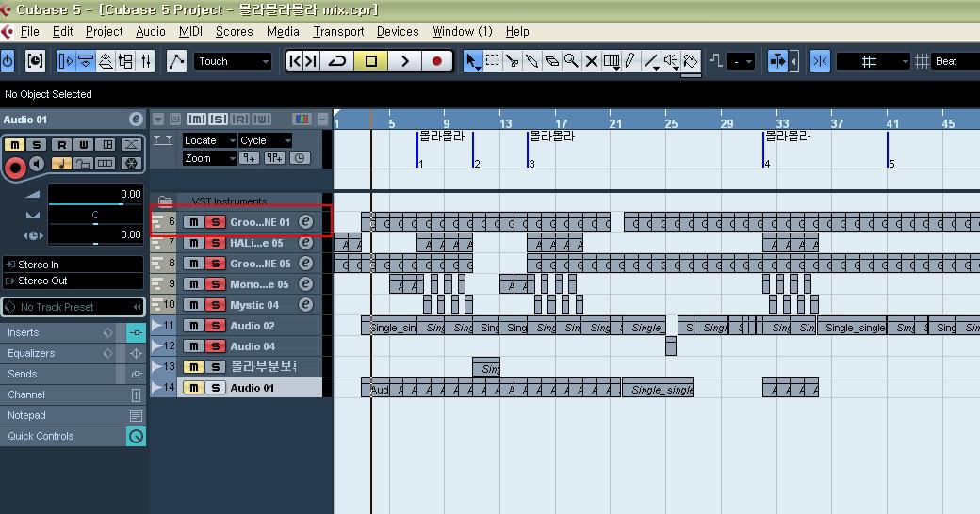Select the Erase tool

[x=551, y=61]
